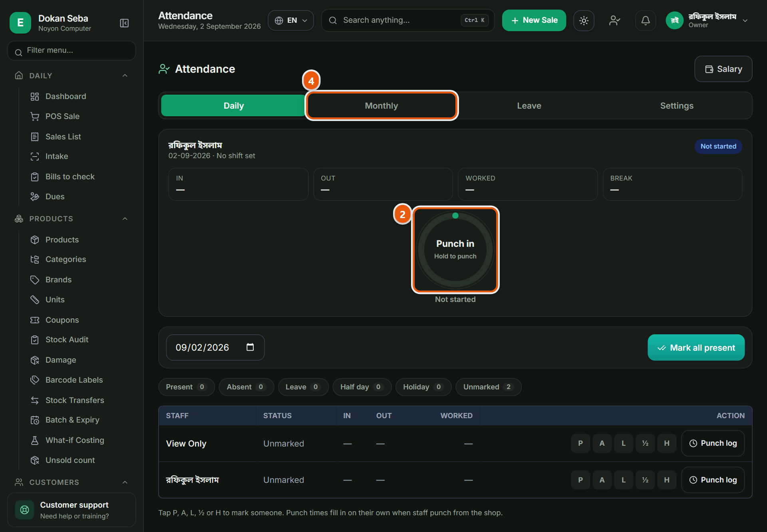Viewport: 767px width, 532px height.
Task: Collapse the PRODUCTS menu section
Action: coord(125,218)
